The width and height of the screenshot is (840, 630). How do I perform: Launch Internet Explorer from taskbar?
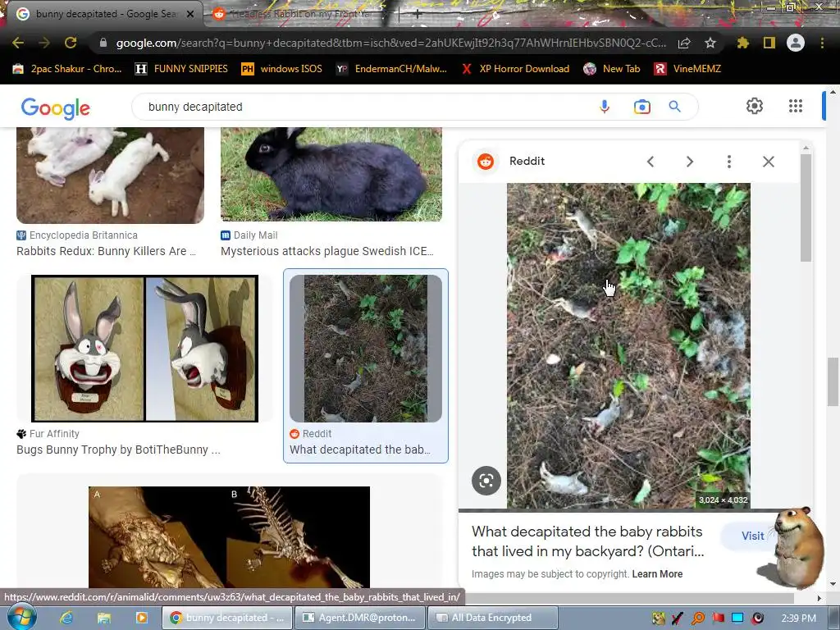pyautogui.click(x=66, y=618)
